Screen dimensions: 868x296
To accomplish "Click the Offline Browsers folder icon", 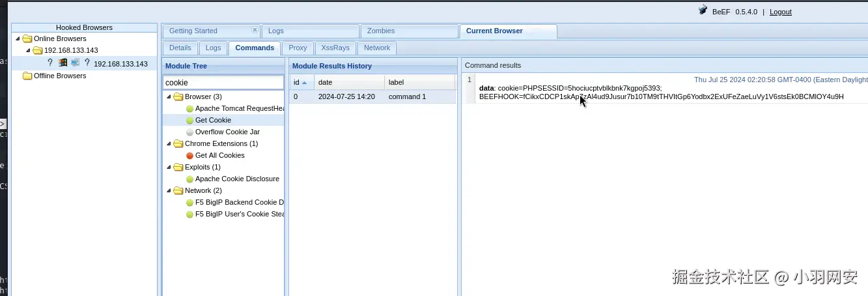I will pyautogui.click(x=27, y=76).
